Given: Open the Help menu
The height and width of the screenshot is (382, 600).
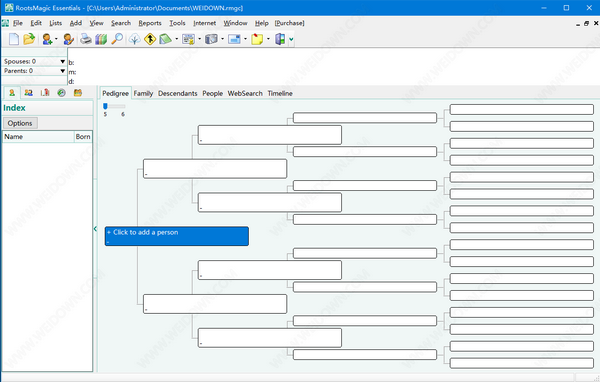Looking at the screenshot, I should (262, 23).
